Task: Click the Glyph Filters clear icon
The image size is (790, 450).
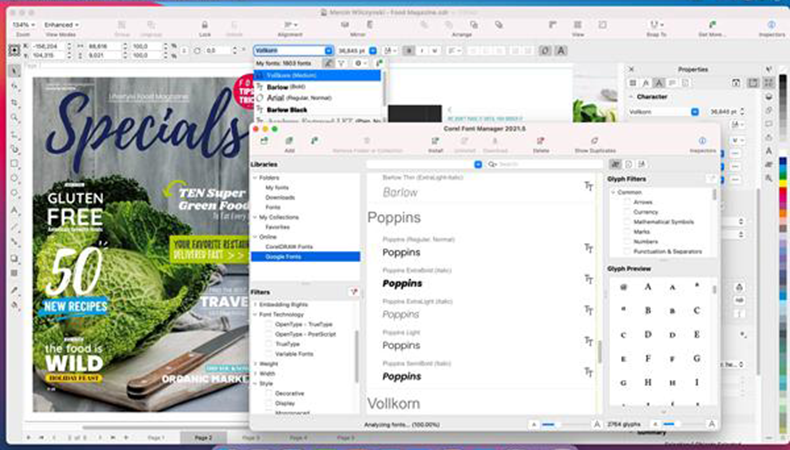Action: (x=710, y=179)
